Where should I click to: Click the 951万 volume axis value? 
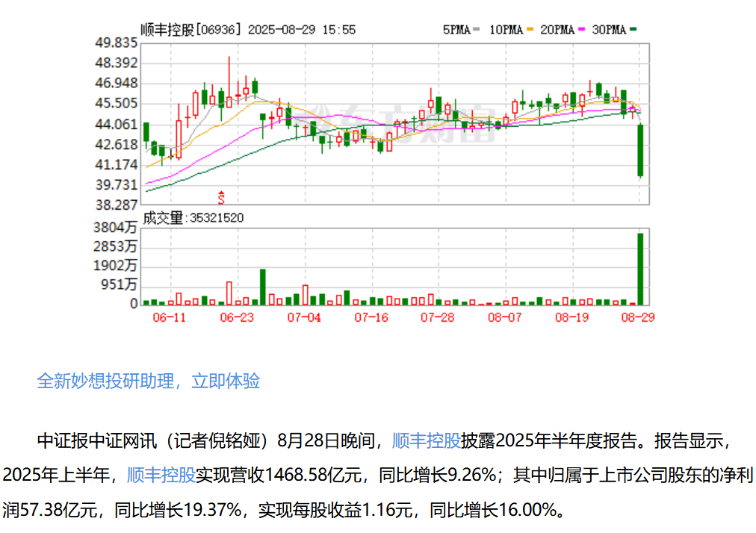coord(119,284)
